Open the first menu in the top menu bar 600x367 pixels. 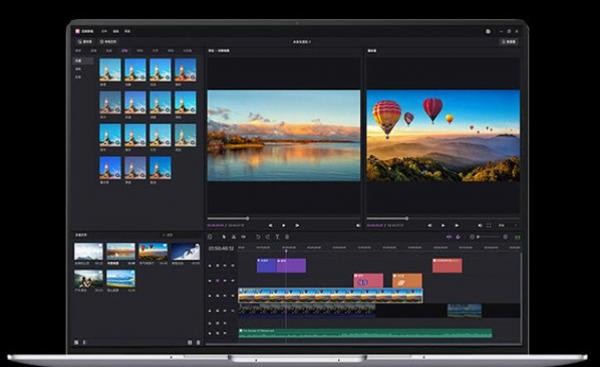[104, 31]
